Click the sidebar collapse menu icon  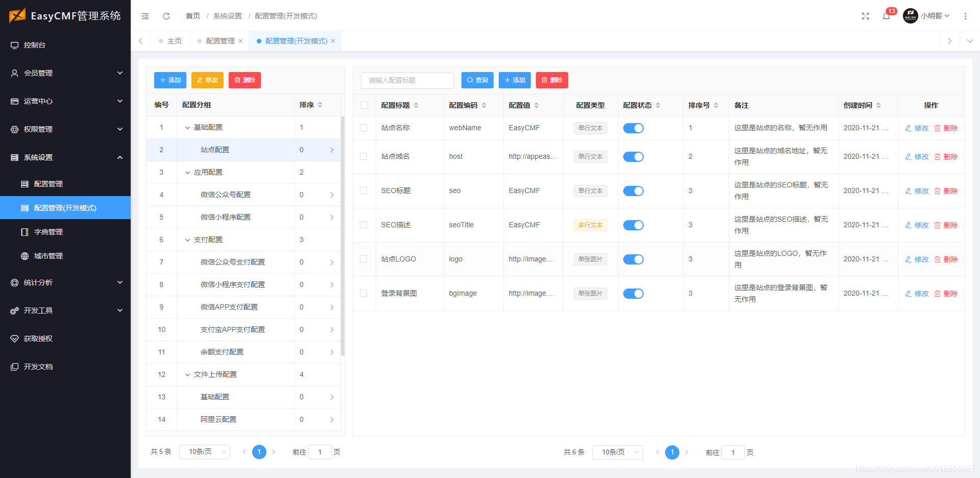145,16
